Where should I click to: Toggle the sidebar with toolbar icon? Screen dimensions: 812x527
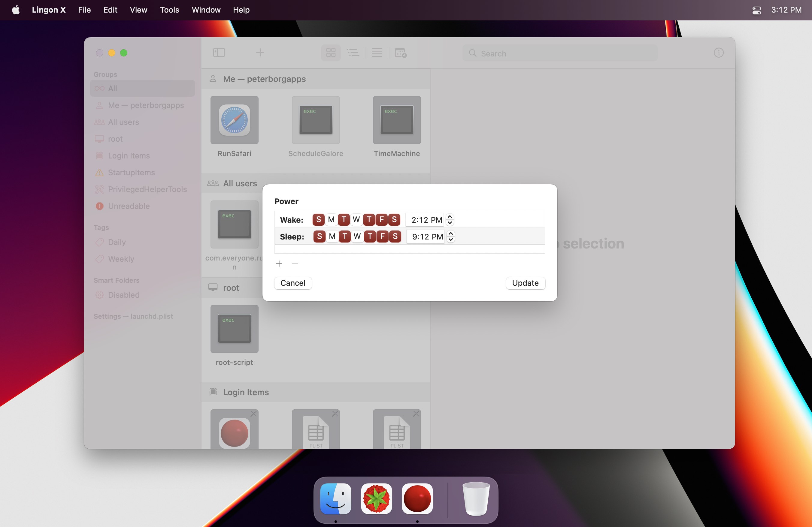pos(219,53)
